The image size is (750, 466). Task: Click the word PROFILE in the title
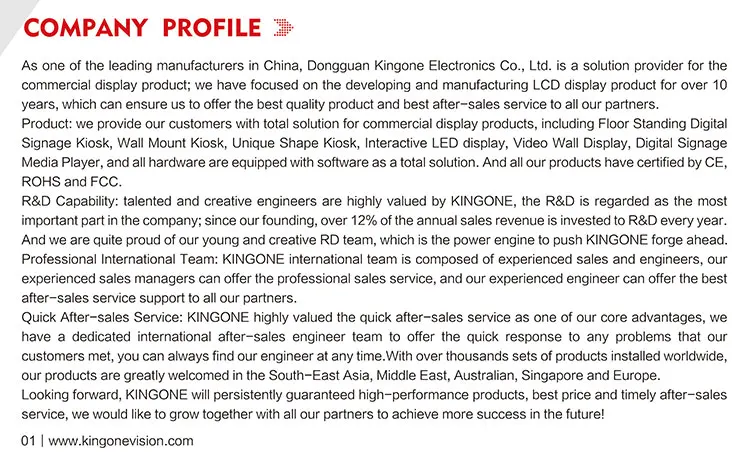(x=212, y=28)
